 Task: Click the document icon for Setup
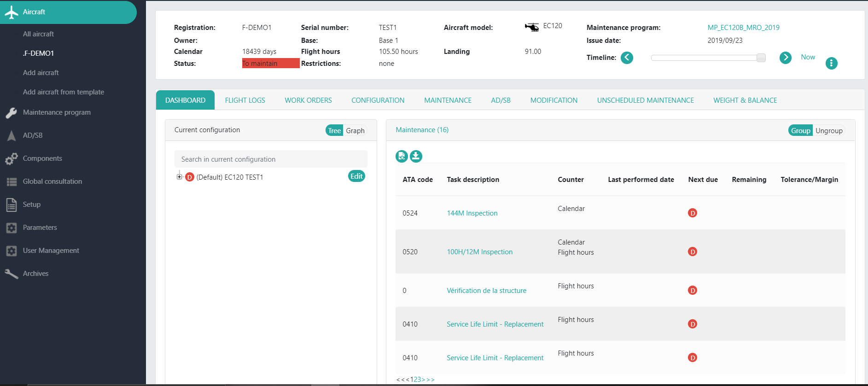pyautogui.click(x=12, y=205)
